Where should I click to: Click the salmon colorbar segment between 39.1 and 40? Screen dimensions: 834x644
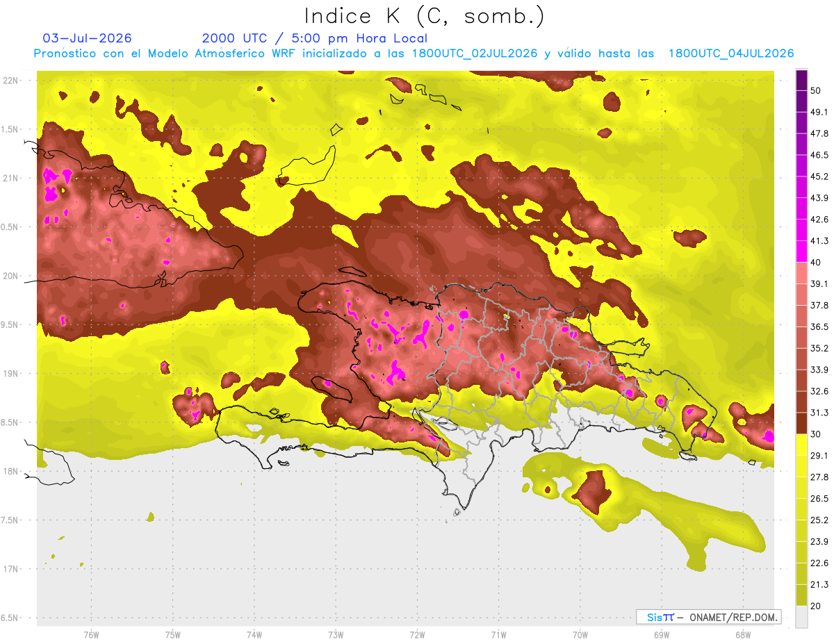point(802,273)
